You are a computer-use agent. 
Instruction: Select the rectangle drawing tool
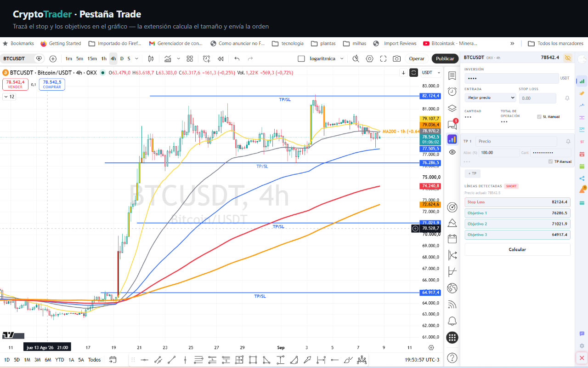(253, 360)
